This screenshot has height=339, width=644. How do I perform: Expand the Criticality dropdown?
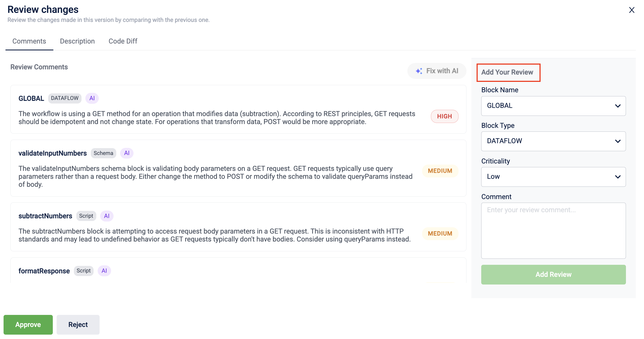coord(553,177)
